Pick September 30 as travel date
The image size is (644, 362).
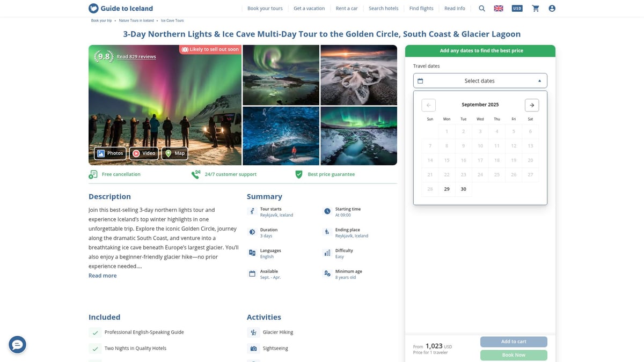[x=463, y=189]
